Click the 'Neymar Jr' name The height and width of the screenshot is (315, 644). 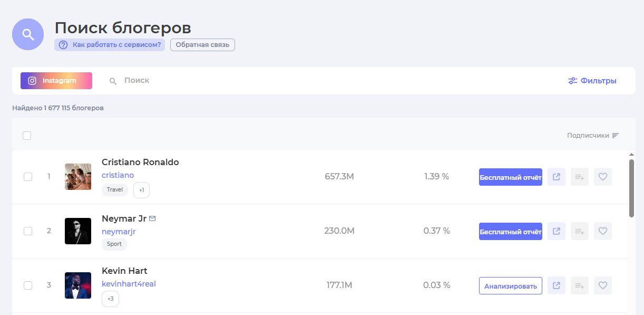pos(124,218)
